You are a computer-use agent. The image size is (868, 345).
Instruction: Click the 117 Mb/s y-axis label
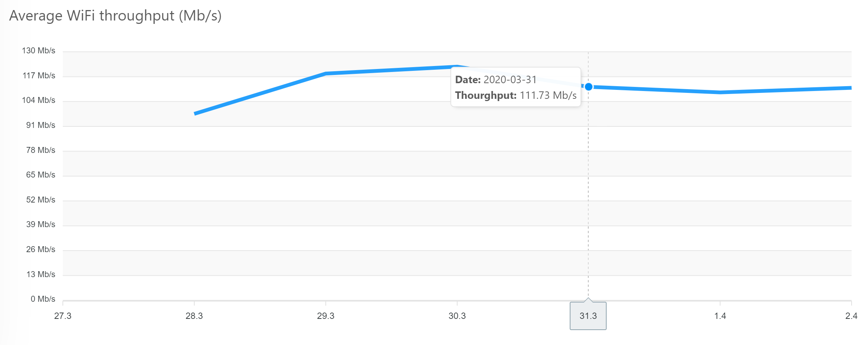point(39,76)
